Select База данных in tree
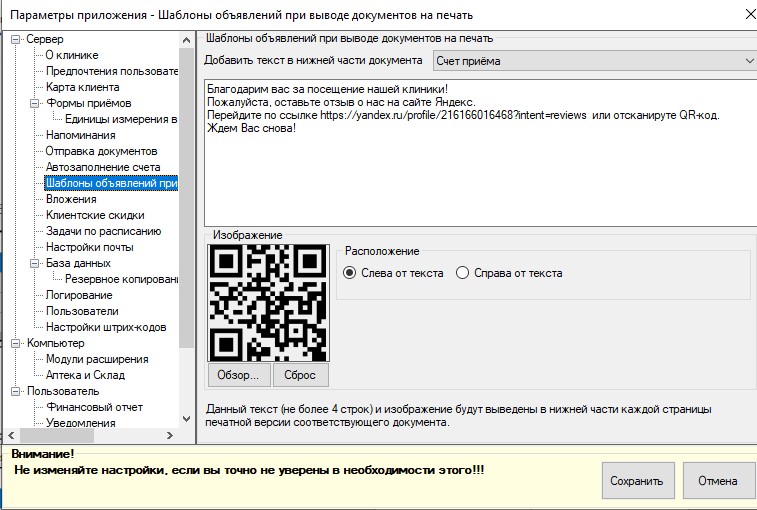757x510 pixels. pos(78,263)
